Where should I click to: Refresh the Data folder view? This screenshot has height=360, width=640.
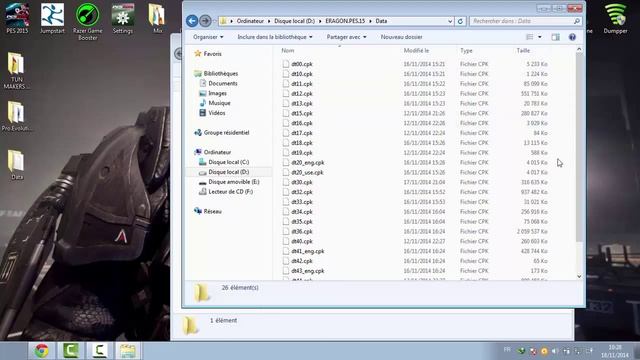(x=460, y=21)
